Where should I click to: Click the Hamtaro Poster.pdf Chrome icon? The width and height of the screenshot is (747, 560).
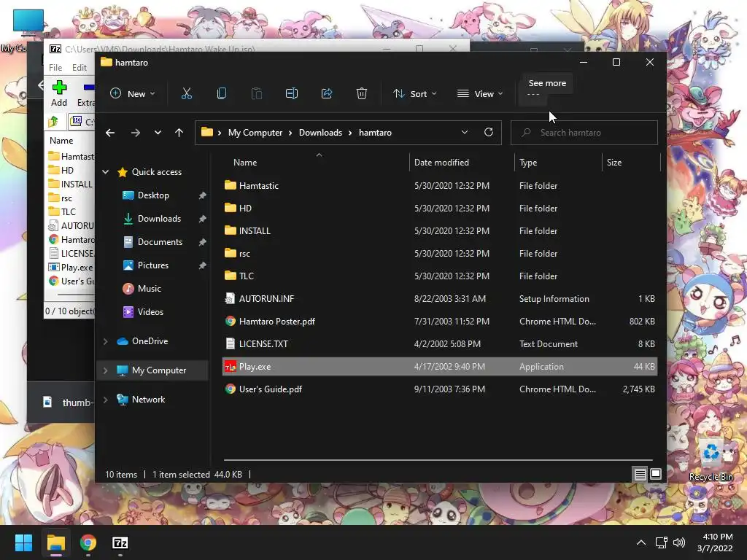point(230,322)
